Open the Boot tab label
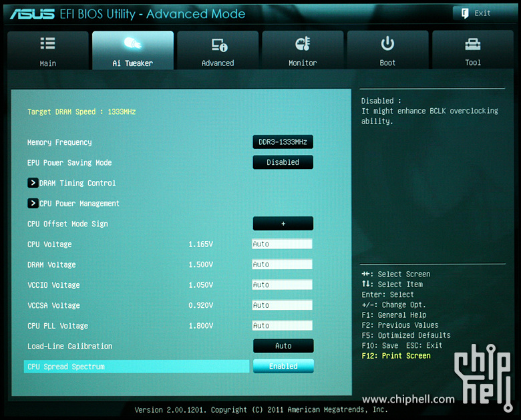 click(x=387, y=63)
